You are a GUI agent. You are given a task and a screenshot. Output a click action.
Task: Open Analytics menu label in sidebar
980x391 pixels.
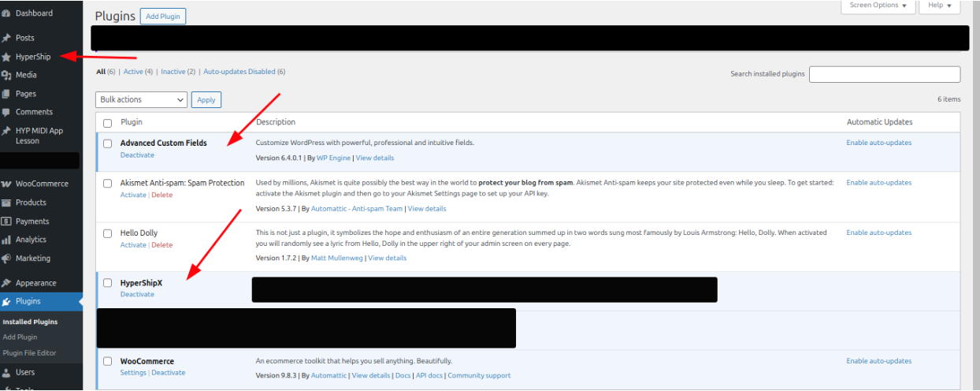click(x=31, y=240)
